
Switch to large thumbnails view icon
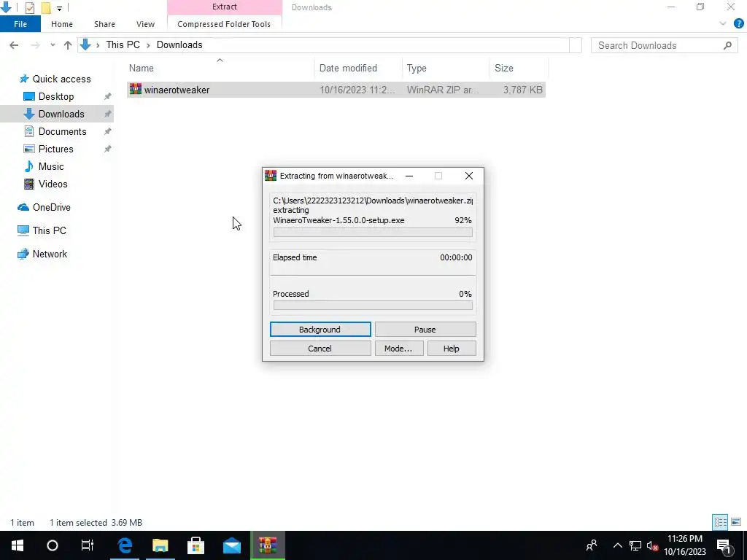click(x=736, y=522)
